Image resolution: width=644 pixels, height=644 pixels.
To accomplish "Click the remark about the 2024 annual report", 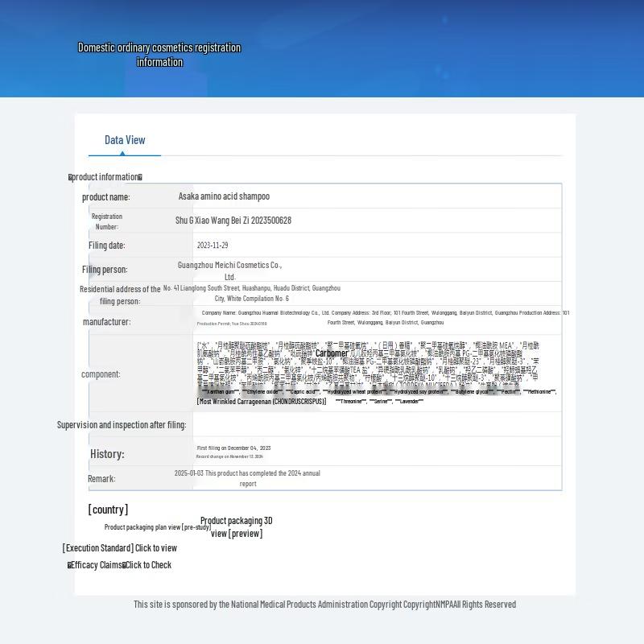I will [247, 478].
